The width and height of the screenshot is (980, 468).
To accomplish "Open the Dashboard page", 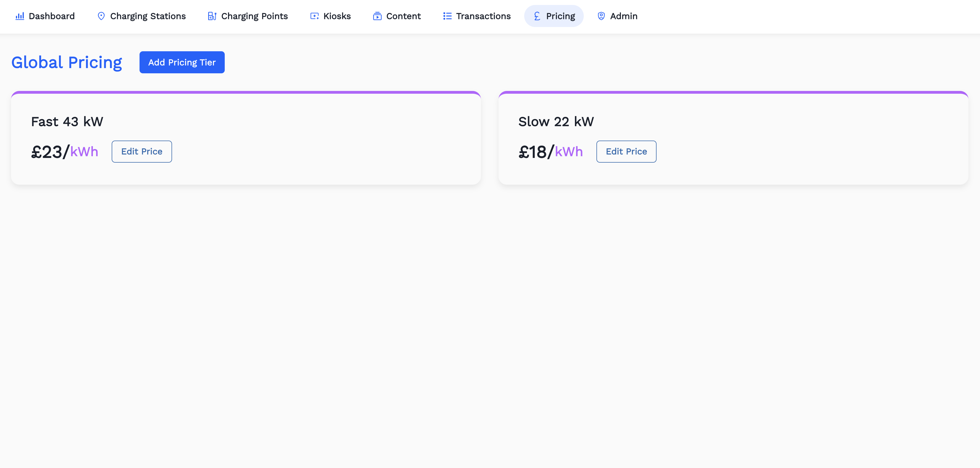I will click(52, 16).
